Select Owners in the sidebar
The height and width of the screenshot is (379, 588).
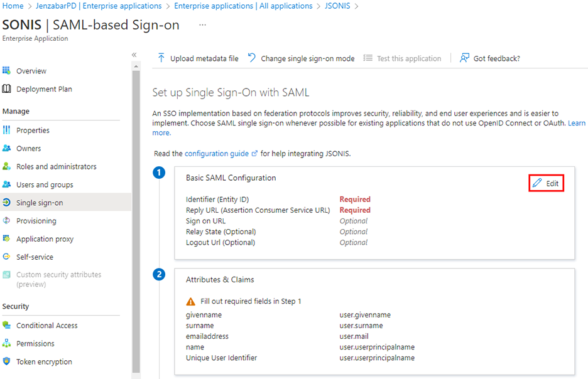(x=30, y=148)
